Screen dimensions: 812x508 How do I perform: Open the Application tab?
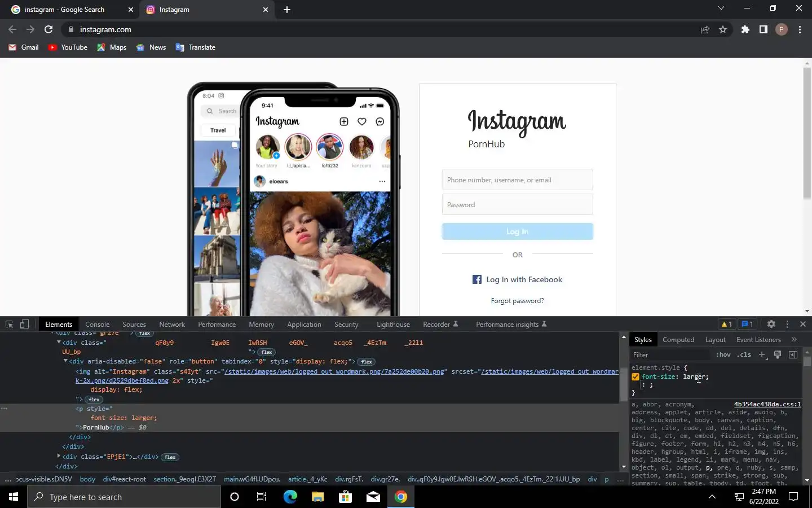(304, 324)
